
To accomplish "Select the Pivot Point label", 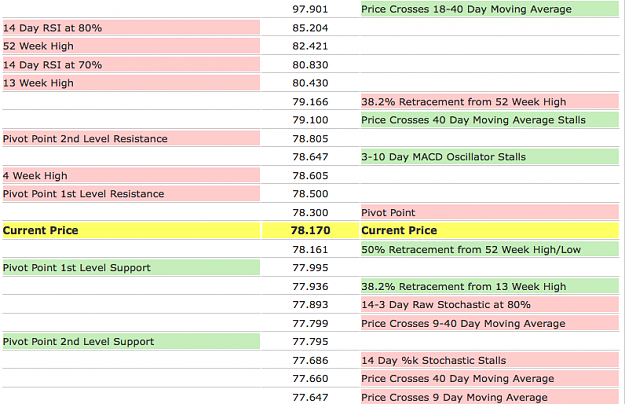I will 388,212.
